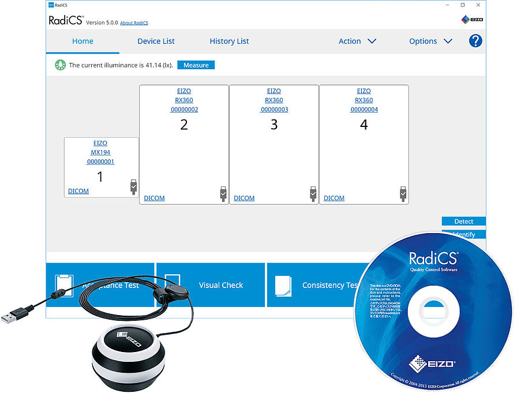Open serial number 00000004 link
The height and width of the screenshot is (393, 532).
pyautogui.click(x=364, y=109)
